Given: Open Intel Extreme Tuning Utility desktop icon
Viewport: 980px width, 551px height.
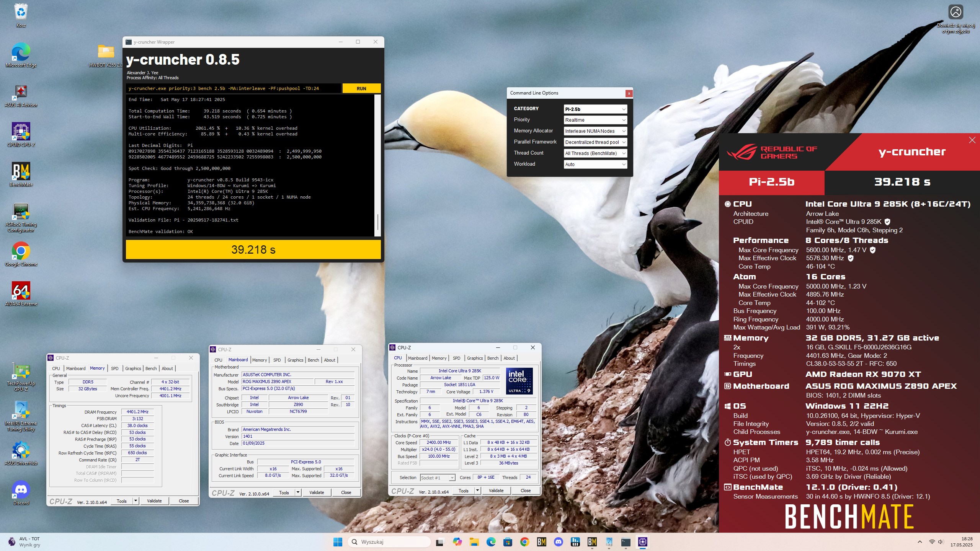Looking at the screenshot, I should point(21,416).
